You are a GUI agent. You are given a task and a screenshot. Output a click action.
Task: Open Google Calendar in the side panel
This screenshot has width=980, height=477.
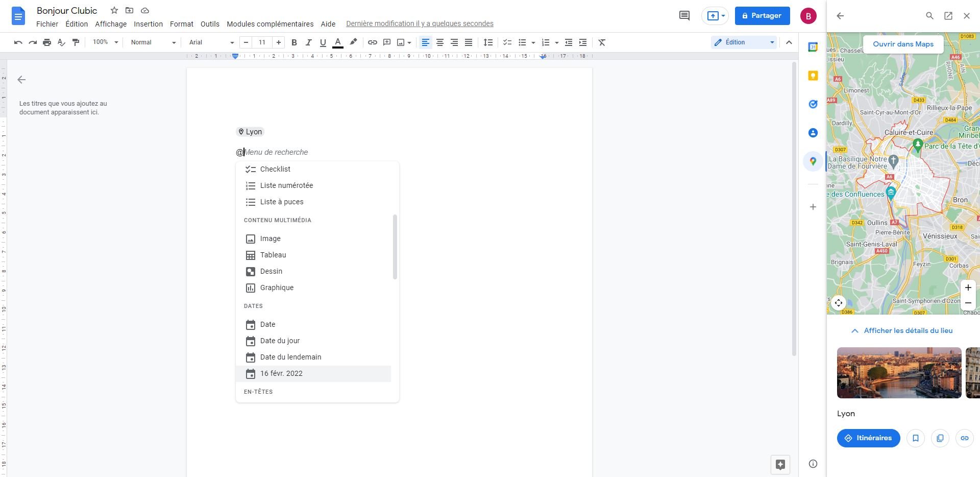coord(813,47)
